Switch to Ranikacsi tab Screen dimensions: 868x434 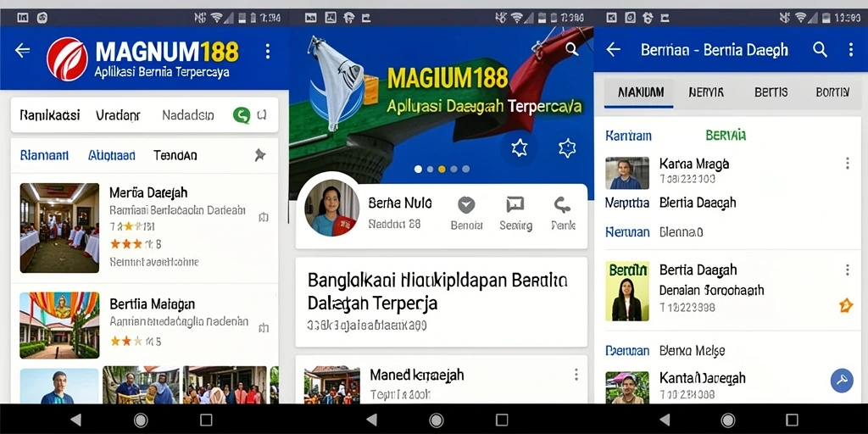click(x=50, y=115)
